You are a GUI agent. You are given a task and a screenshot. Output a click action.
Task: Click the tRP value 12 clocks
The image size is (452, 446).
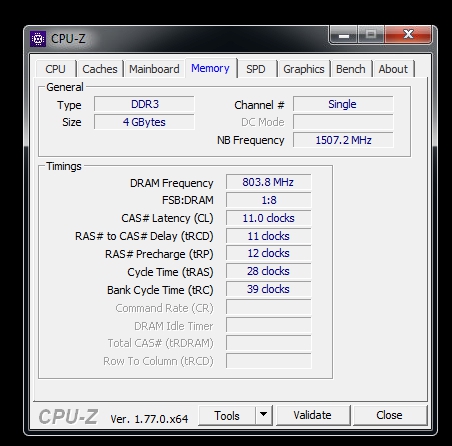(269, 253)
